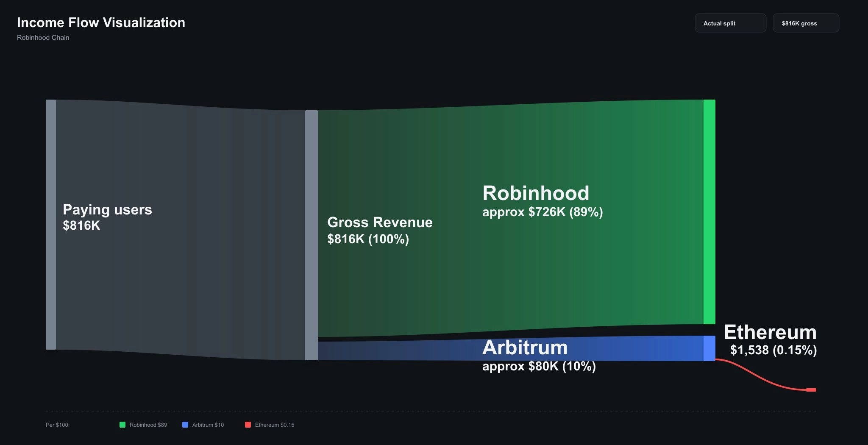Click the "$816K (100%)" value
The width and height of the screenshot is (868, 445).
click(368, 239)
